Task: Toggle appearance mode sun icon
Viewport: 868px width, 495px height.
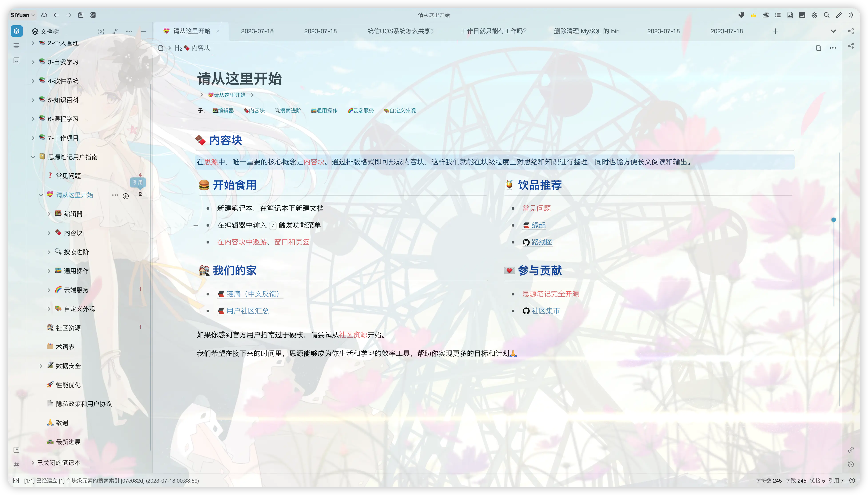Action: pos(851,15)
